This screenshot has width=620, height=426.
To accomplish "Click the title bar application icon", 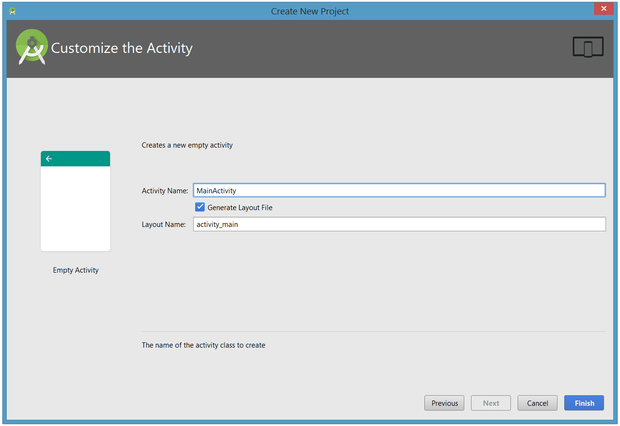I will pyautogui.click(x=11, y=10).
